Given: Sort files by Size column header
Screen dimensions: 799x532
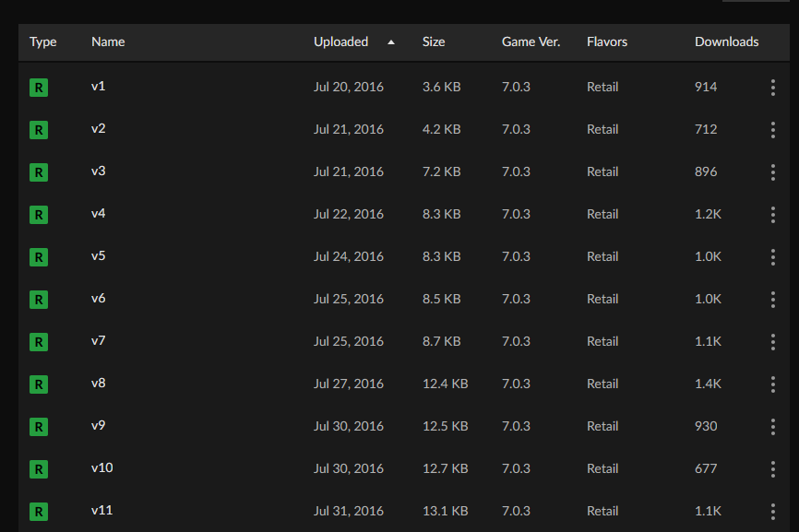Looking at the screenshot, I should click(x=434, y=41).
